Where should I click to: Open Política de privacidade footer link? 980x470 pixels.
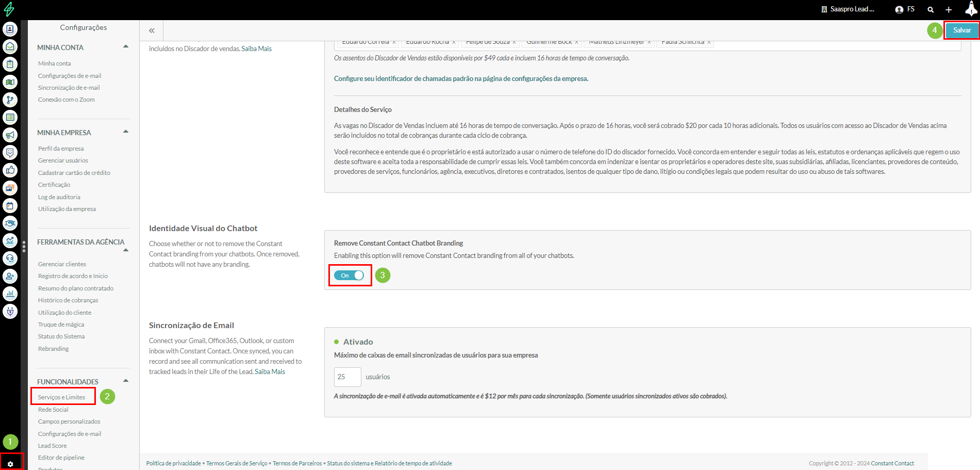point(173,463)
